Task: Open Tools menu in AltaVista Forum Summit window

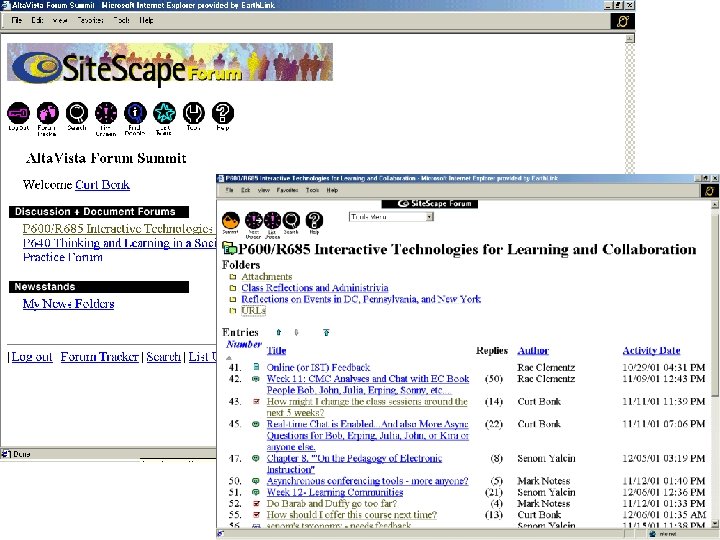Action: (121, 20)
